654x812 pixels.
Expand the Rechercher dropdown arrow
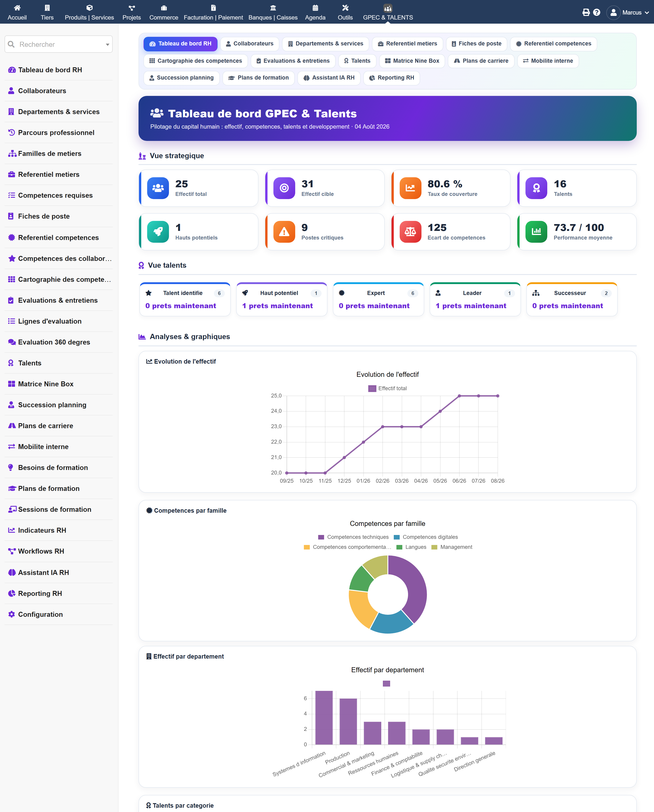tap(107, 45)
